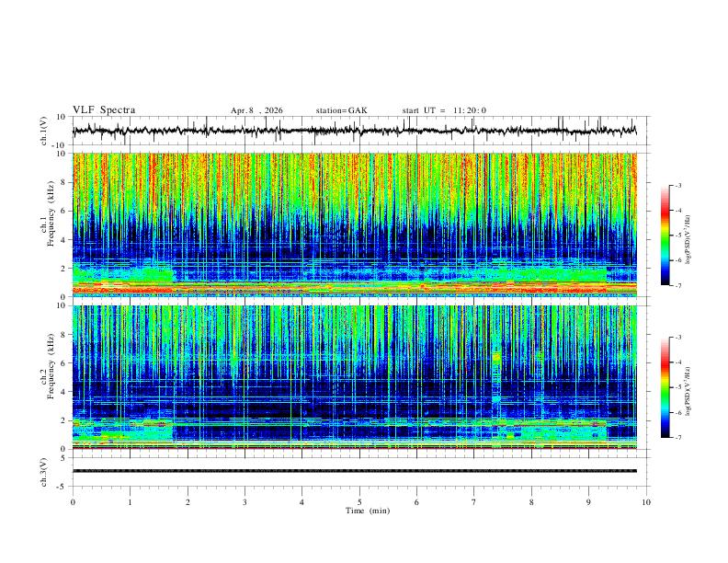Click the time axis tick label "5"
This screenshot has width=728, height=563.
(x=359, y=502)
